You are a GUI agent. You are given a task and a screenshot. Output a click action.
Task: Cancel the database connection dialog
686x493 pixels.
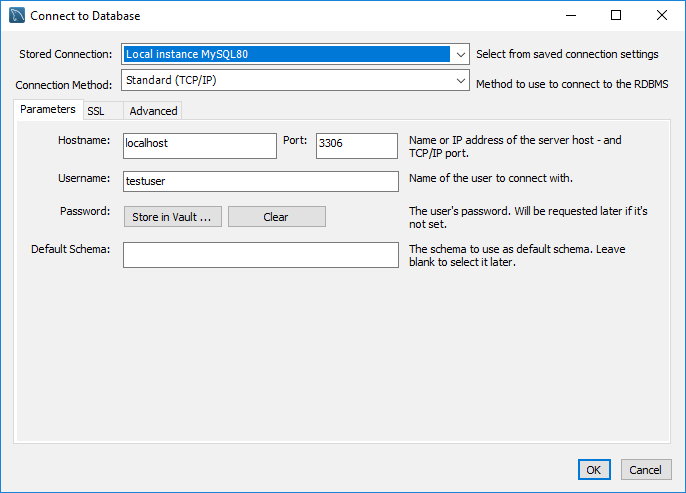(645, 470)
